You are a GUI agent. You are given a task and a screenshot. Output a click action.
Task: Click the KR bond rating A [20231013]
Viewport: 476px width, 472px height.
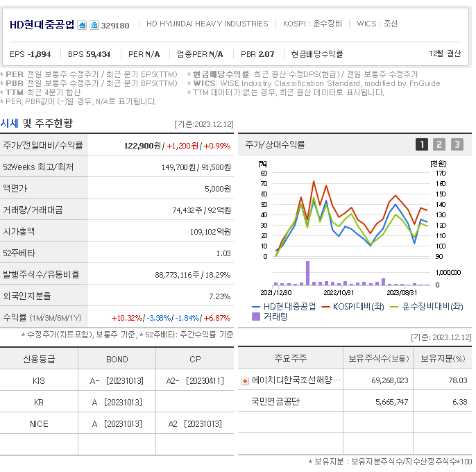pos(117,403)
